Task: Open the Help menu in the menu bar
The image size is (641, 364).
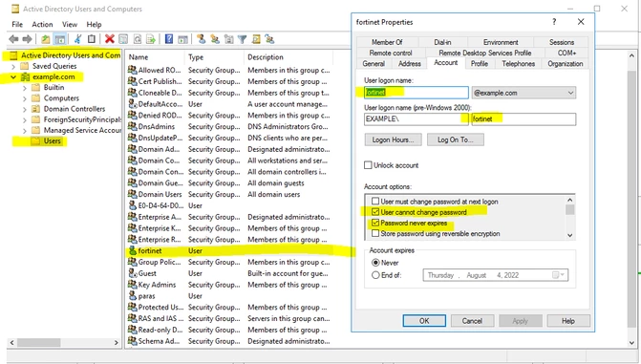Action: click(x=94, y=25)
